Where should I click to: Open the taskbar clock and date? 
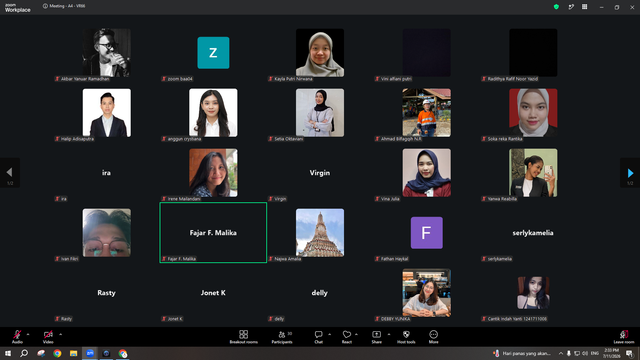coord(611,353)
